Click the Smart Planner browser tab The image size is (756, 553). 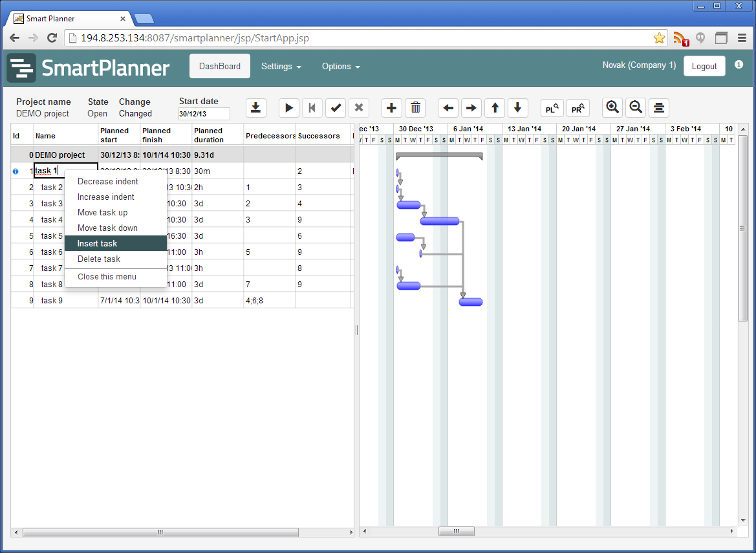click(70, 18)
